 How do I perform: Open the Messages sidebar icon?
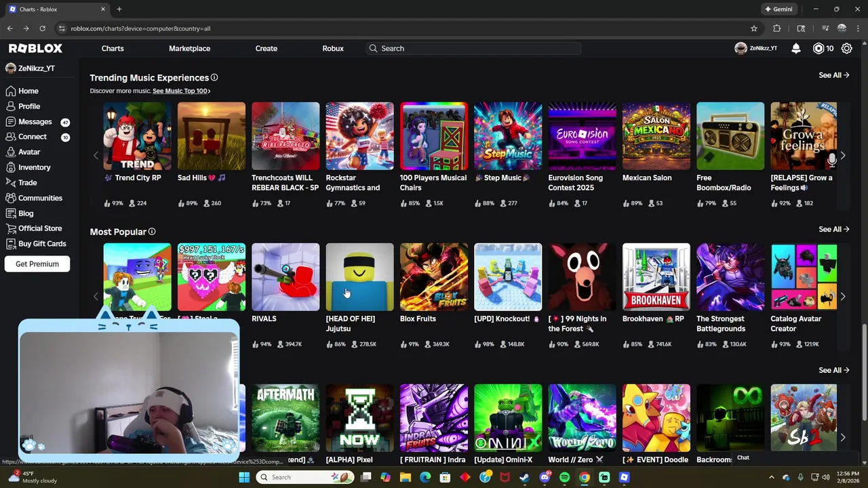(11, 122)
